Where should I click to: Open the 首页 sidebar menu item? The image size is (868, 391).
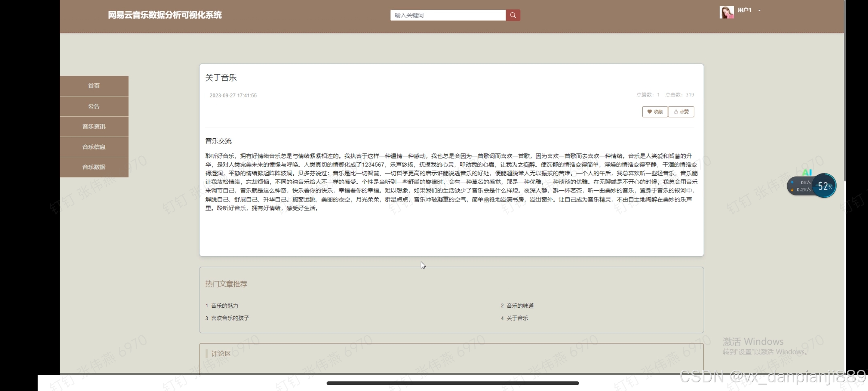coord(94,86)
